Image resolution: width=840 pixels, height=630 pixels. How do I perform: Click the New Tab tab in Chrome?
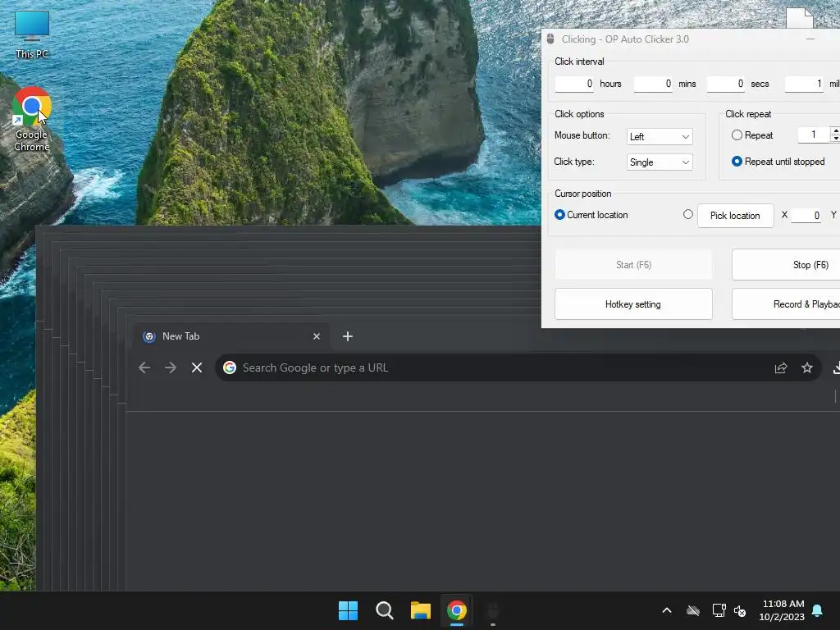coord(231,336)
